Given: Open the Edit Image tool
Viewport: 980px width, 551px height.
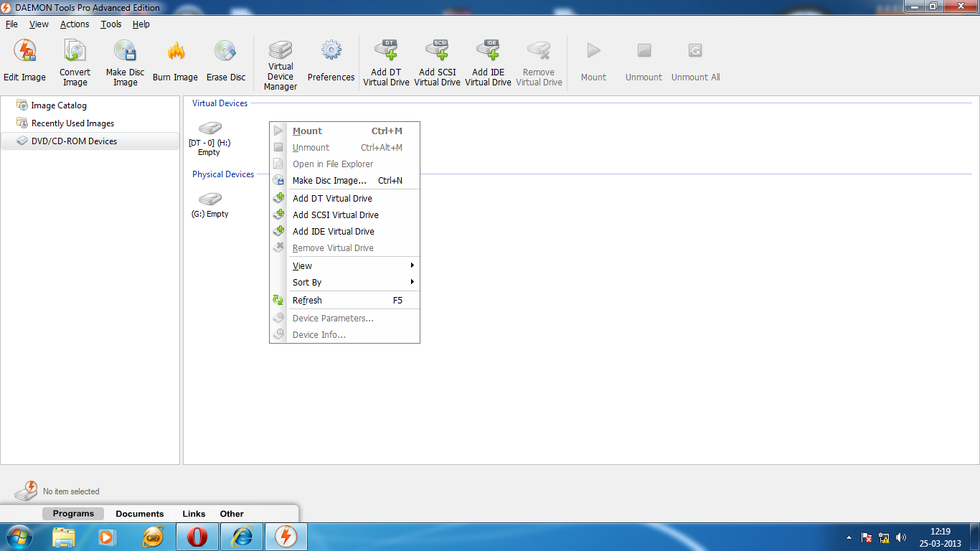Looking at the screenshot, I should click(24, 61).
